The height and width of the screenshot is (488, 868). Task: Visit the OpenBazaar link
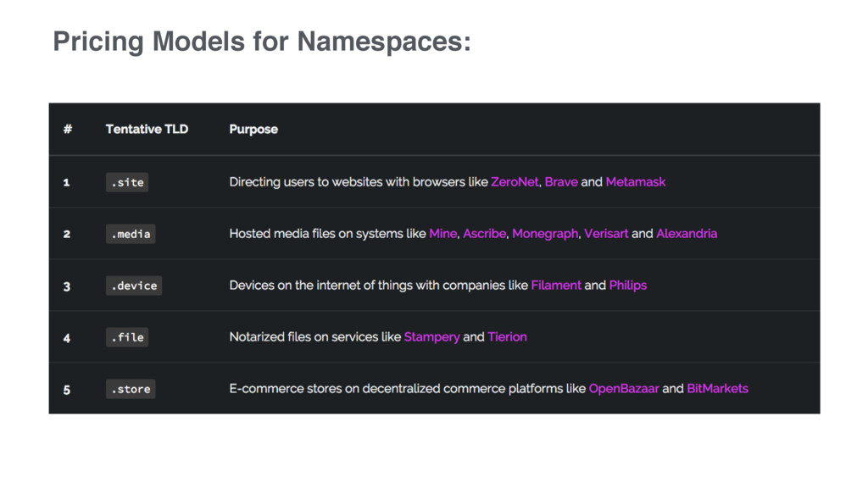624,388
